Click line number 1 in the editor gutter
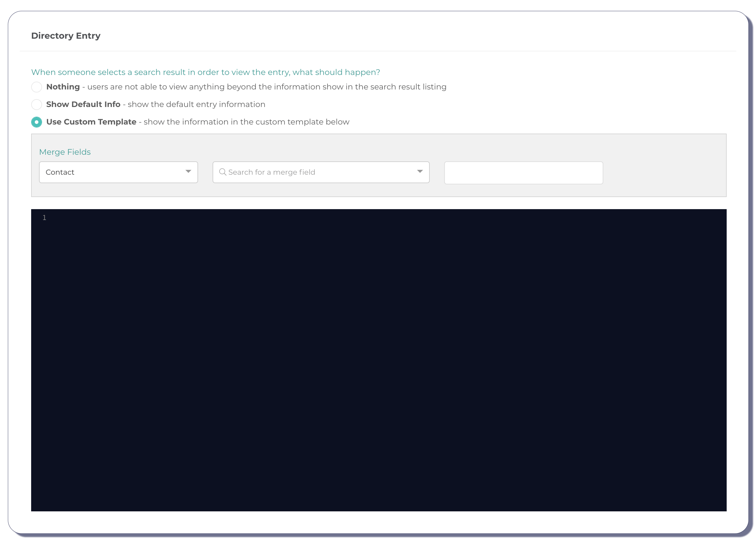This screenshot has height=544, width=756. tap(44, 218)
